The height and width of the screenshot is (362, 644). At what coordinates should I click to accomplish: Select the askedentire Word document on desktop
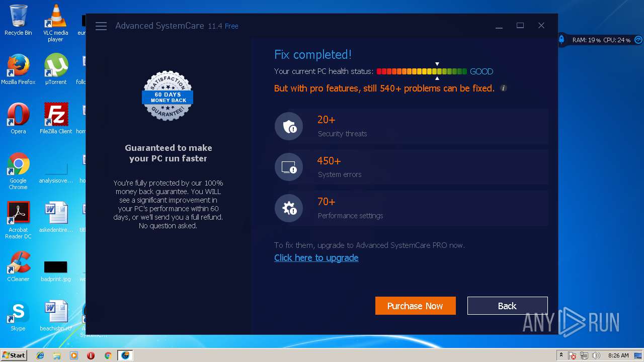point(55,217)
